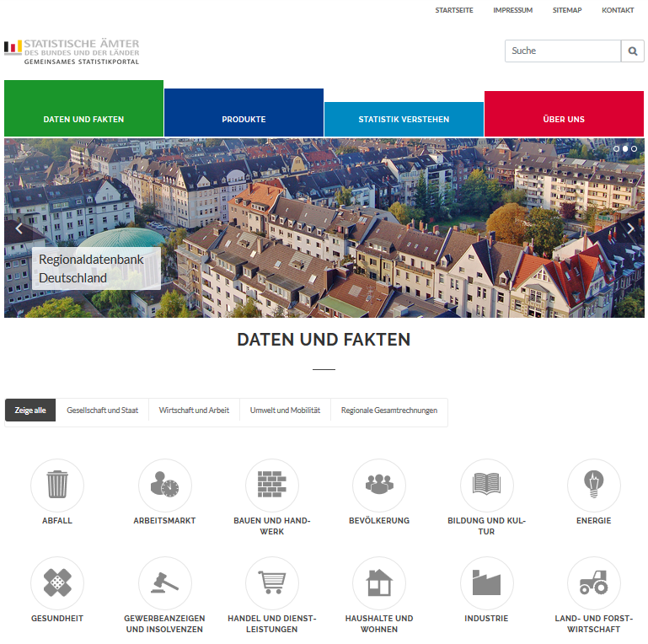Click the GEWERBEANZEIGEN UND INSOLVENZEN label
The width and height of the screenshot is (648, 644).
[x=164, y=624]
